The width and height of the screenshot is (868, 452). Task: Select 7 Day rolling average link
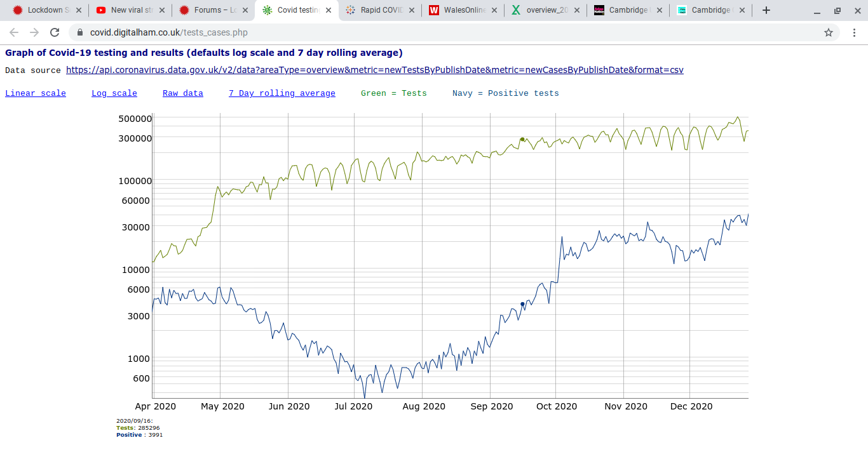pyautogui.click(x=282, y=93)
